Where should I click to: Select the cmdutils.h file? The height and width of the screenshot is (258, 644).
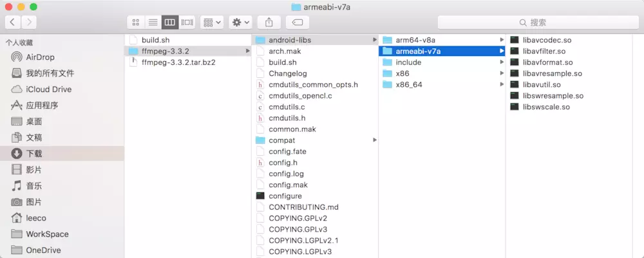point(315,118)
